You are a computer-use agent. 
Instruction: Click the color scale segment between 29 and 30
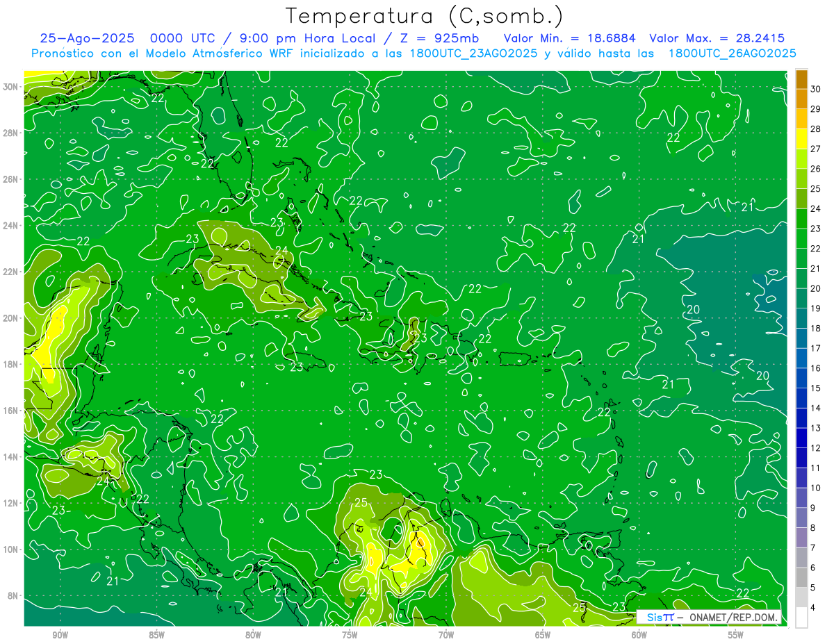point(801,99)
